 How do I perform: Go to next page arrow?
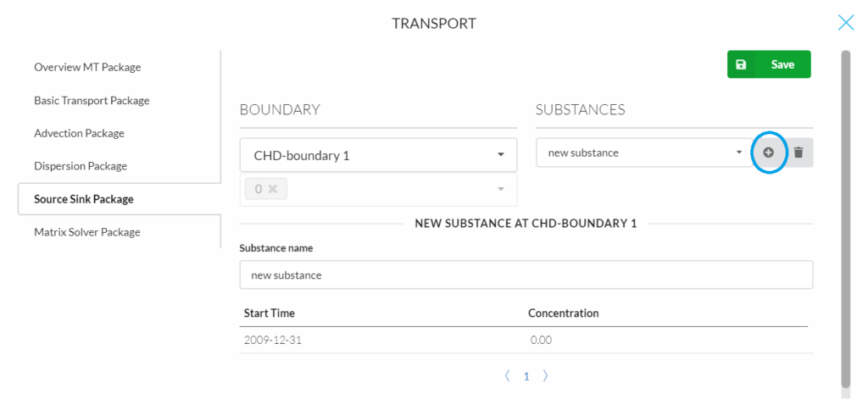(545, 376)
